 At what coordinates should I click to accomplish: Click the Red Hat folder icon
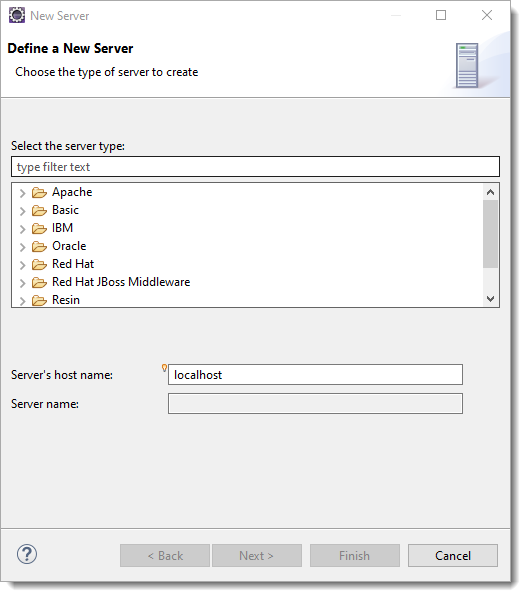click(x=39, y=264)
